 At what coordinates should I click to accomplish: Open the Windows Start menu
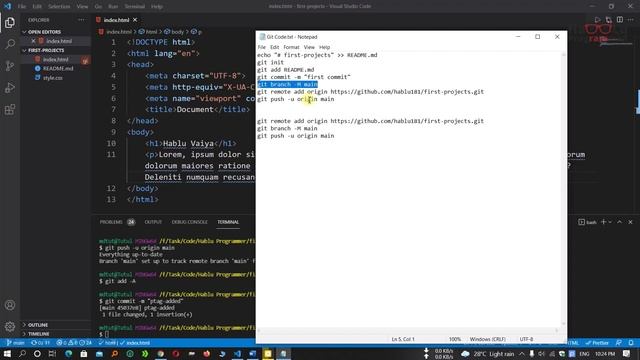click(x=7, y=353)
